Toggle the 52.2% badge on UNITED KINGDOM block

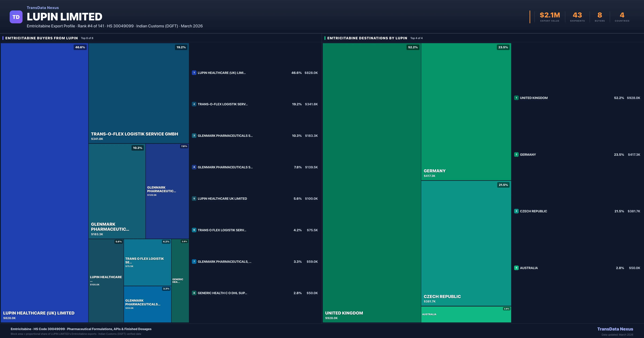click(x=413, y=47)
